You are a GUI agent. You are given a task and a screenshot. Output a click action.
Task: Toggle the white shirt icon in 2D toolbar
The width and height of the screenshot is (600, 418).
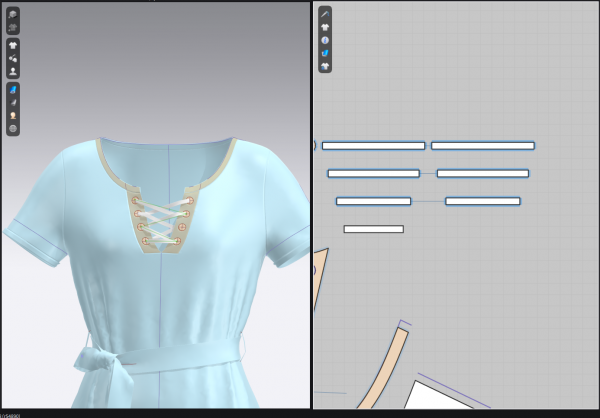[x=325, y=26]
